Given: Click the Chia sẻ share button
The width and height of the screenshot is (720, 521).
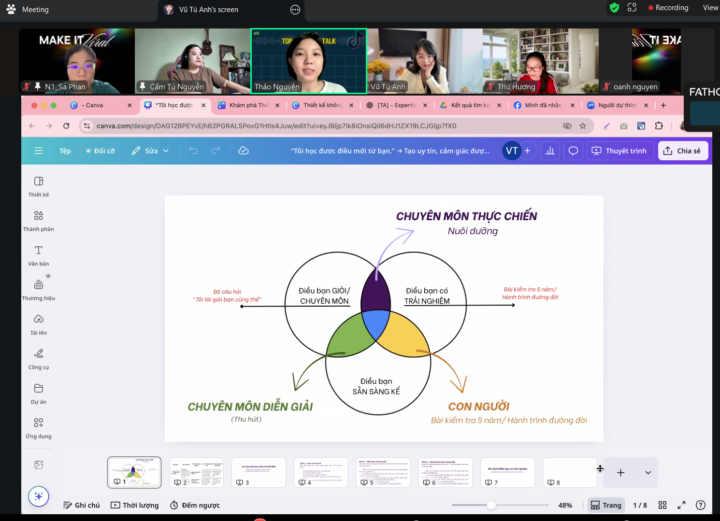Looking at the screenshot, I should (x=683, y=151).
